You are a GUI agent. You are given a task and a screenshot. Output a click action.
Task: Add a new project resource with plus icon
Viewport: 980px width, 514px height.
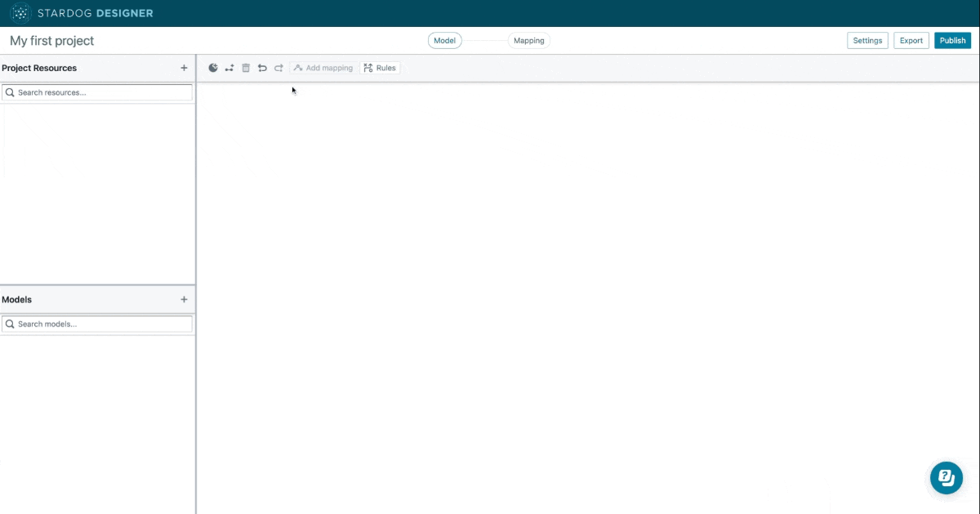point(184,68)
